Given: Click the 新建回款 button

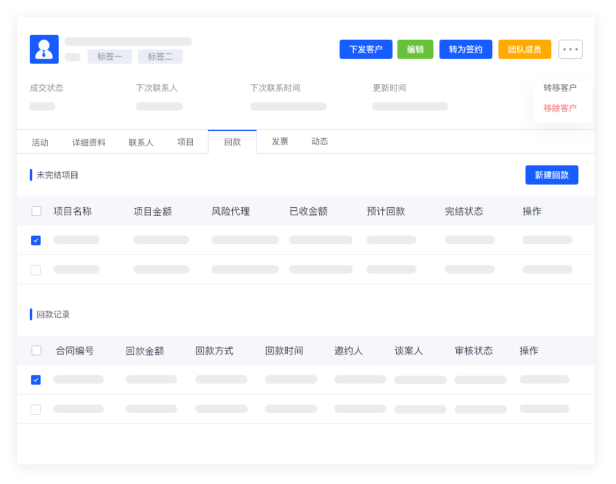Looking at the screenshot, I should [x=551, y=175].
